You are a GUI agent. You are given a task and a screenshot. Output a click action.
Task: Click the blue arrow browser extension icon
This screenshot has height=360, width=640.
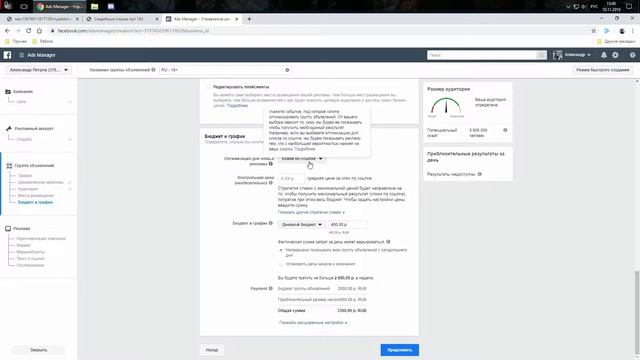click(x=607, y=31)
